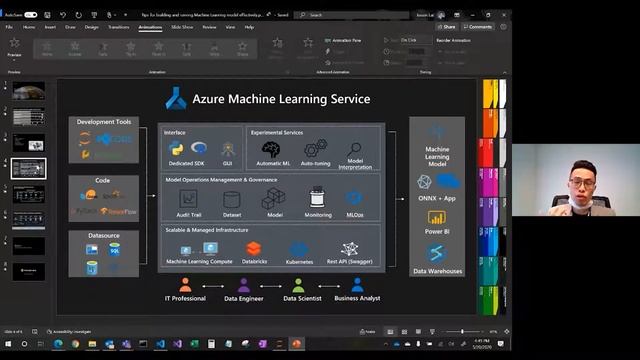Click the Reorder Animation label

coord(453,40)
